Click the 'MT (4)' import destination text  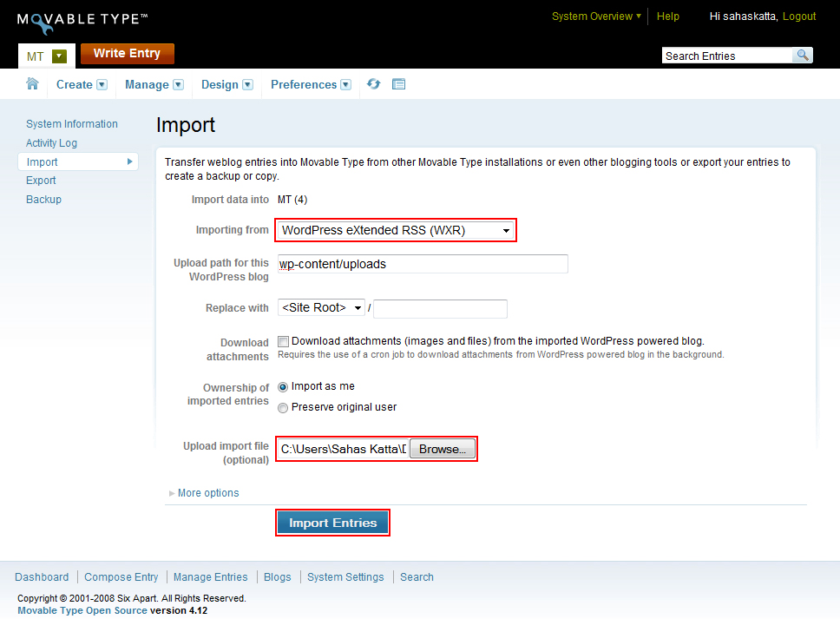(x=292, y=200)
